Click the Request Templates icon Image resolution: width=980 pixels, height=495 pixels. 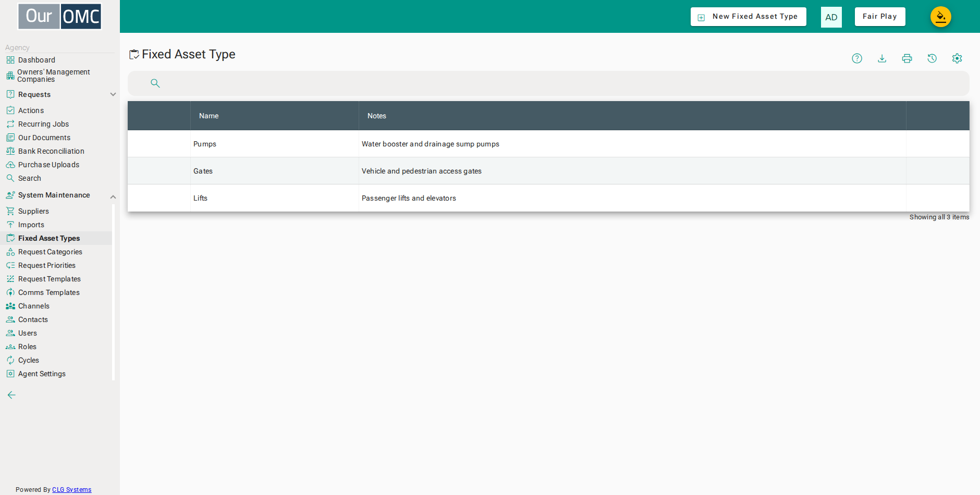[10, 279]
